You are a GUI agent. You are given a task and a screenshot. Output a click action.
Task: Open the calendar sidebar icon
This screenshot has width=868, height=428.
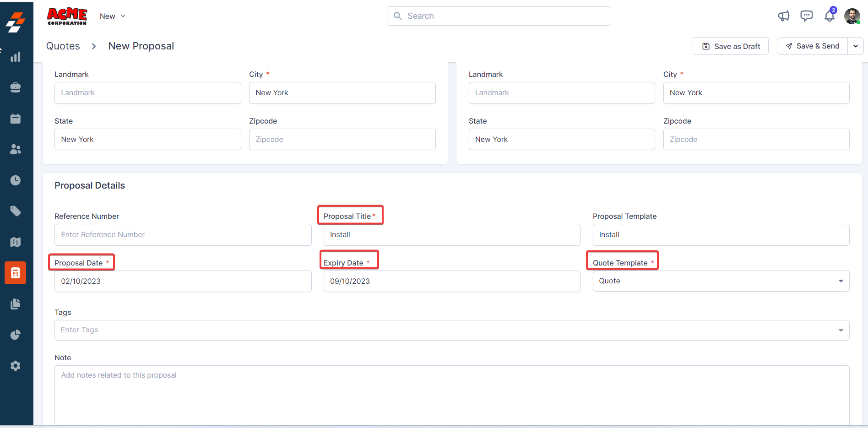coord(16,119)
